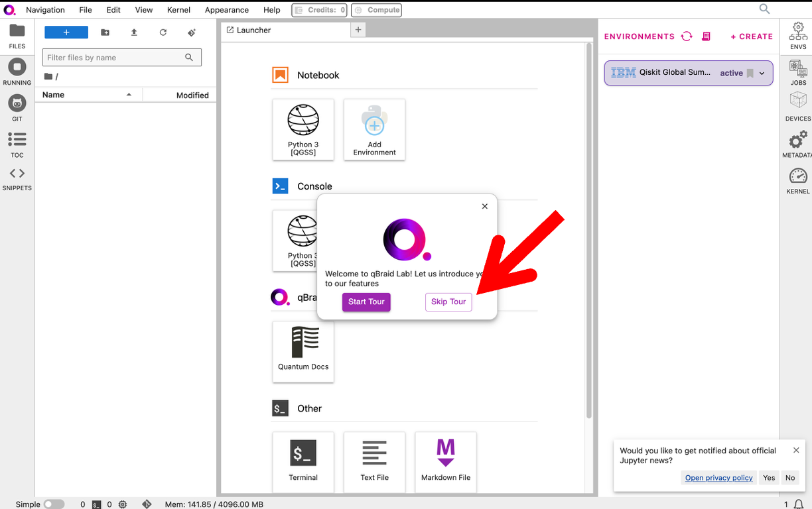Open the View menu

[144, 10]
